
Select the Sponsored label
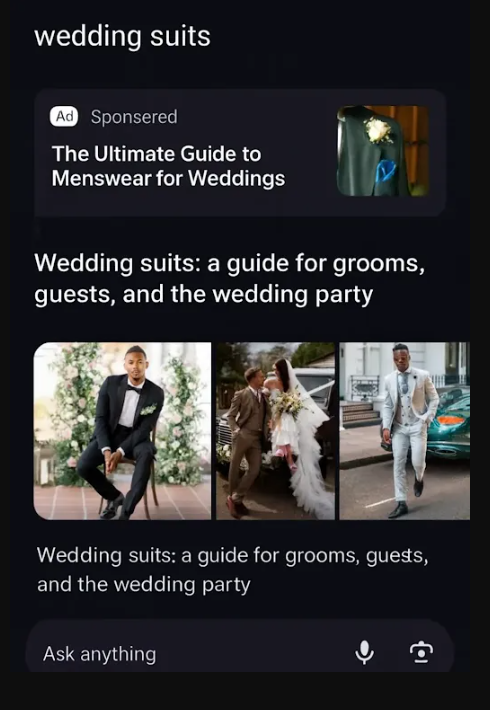134,117
